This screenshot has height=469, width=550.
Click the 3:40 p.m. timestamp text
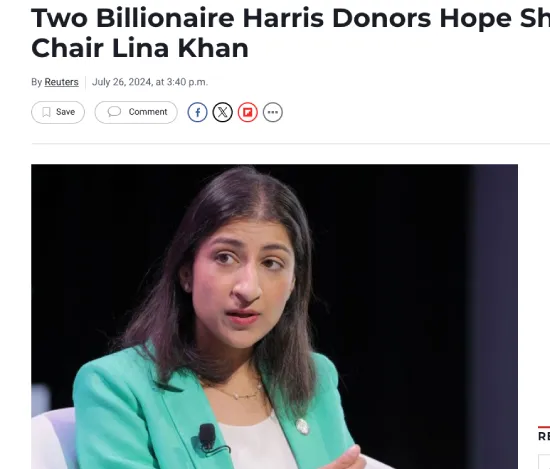pyautogui.click(x=187, y=82)
